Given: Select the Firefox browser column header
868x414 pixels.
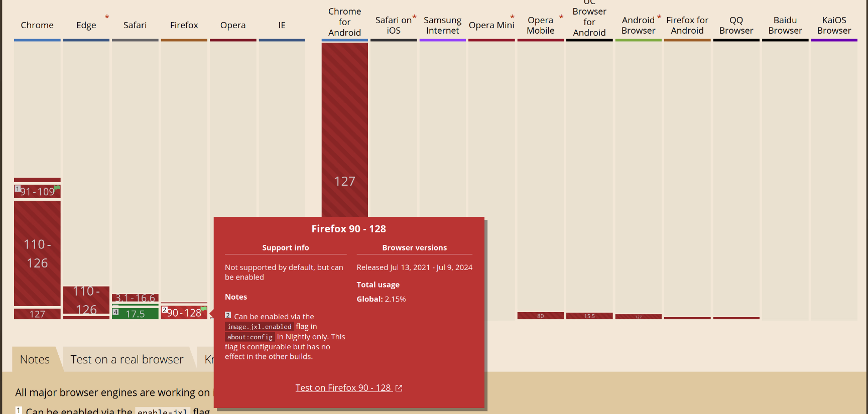Looking at the screenshot, I should (184, 25).
